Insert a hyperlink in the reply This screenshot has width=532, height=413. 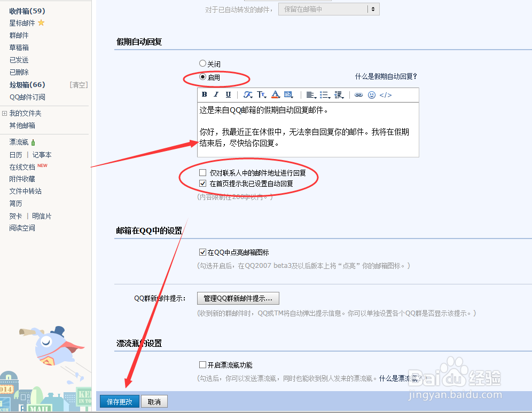pos(358,95)
